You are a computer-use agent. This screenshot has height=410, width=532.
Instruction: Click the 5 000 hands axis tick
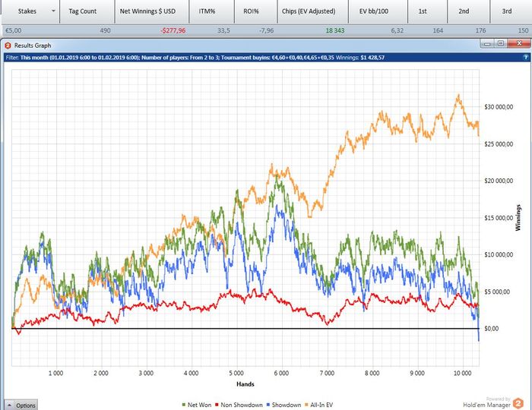coord(236,373)
